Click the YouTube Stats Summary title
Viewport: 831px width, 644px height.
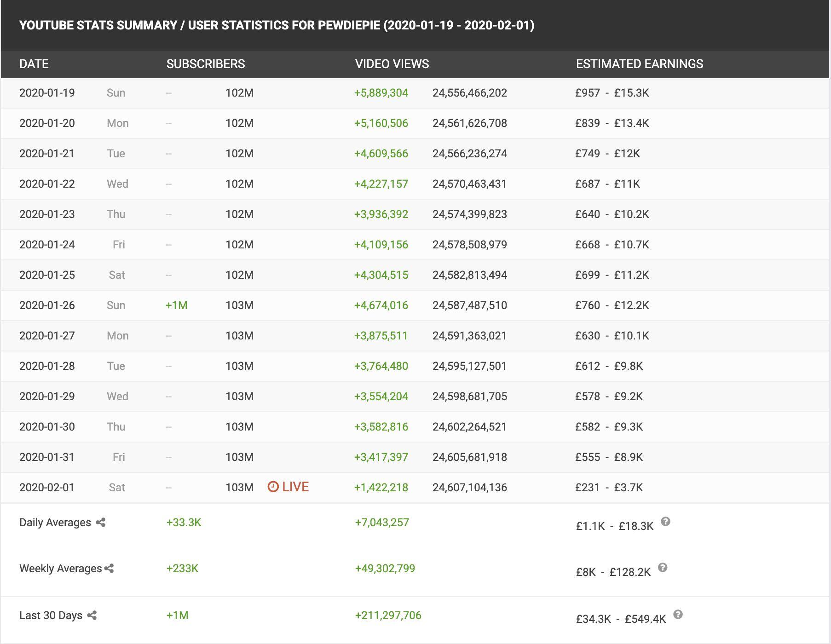pos(277,25)
